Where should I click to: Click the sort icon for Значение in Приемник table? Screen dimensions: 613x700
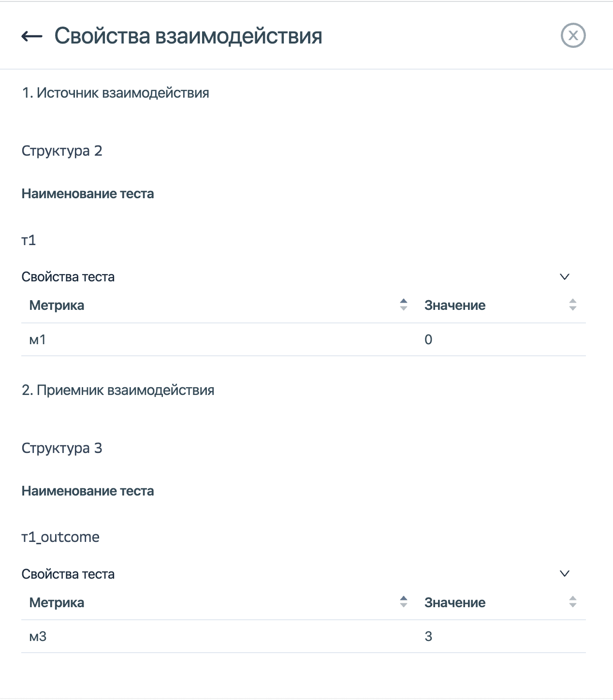pyautogui.click(x=572, y=602)
